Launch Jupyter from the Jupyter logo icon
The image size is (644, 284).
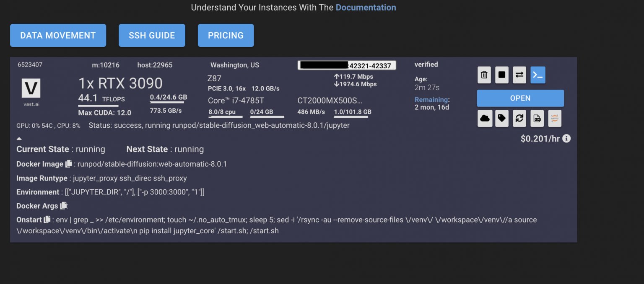pyautogui.click(x=555, y=118)
